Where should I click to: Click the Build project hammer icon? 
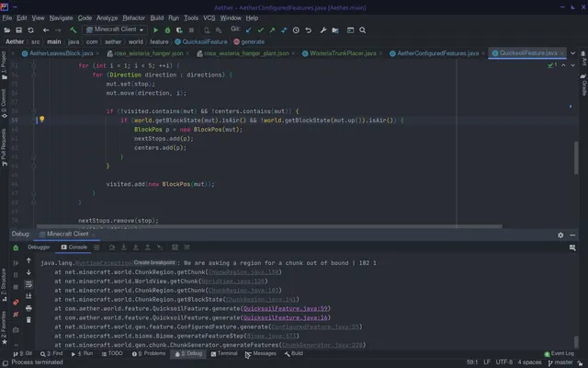73,30
